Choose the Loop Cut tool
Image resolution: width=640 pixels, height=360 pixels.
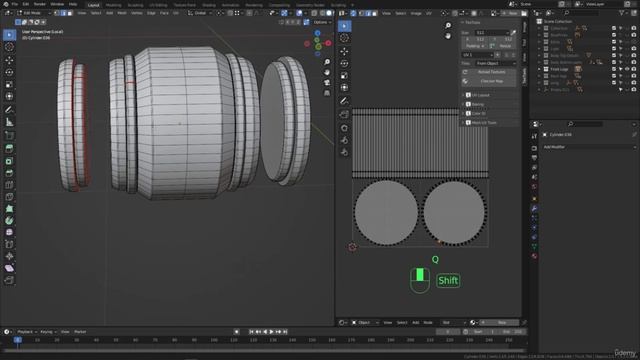[x=9, y=185]
